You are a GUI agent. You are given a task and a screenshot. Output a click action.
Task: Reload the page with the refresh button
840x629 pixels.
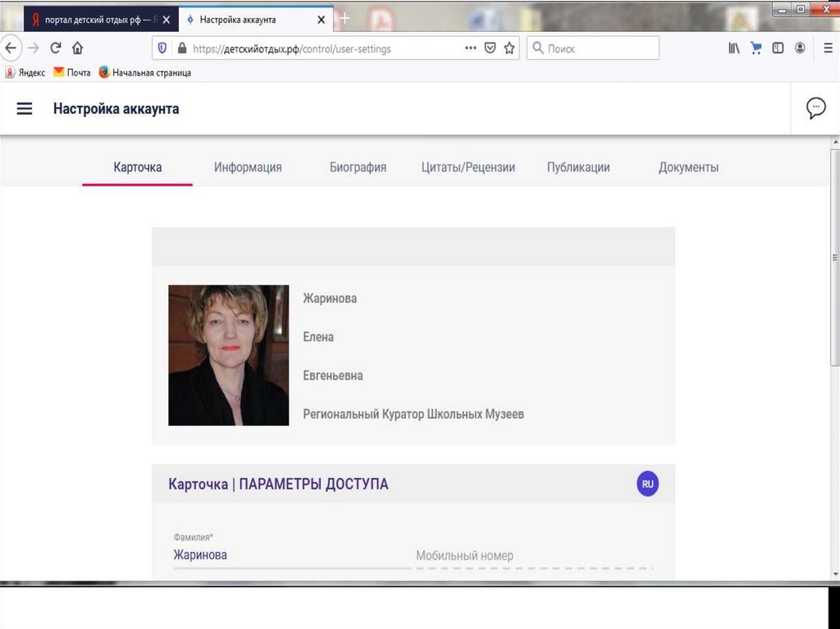[56, 48]
